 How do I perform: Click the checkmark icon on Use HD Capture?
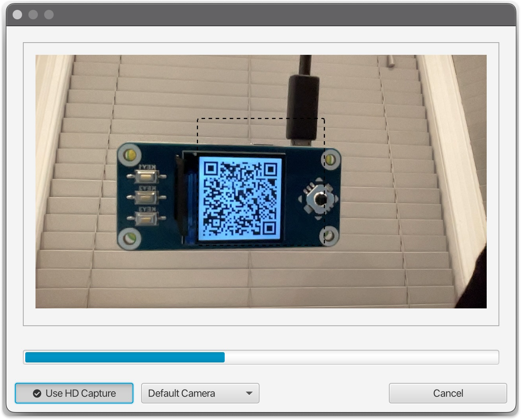[x=37, y=394]
